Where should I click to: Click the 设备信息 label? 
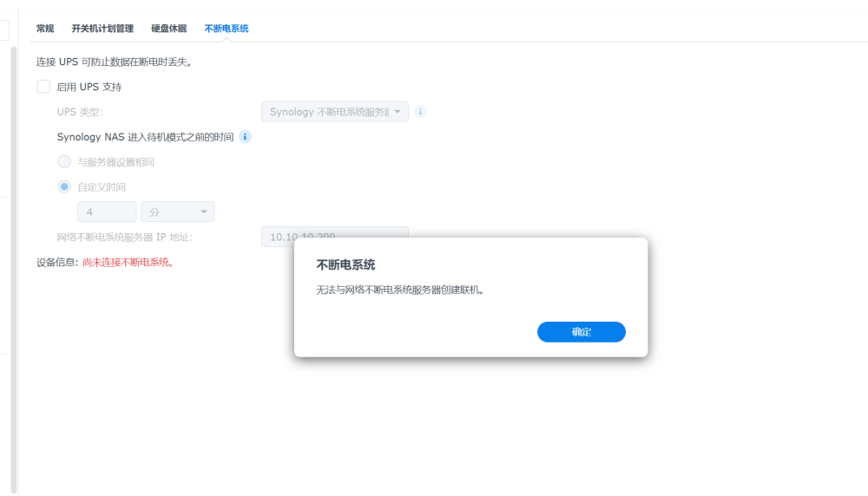[x=57, y=262]
